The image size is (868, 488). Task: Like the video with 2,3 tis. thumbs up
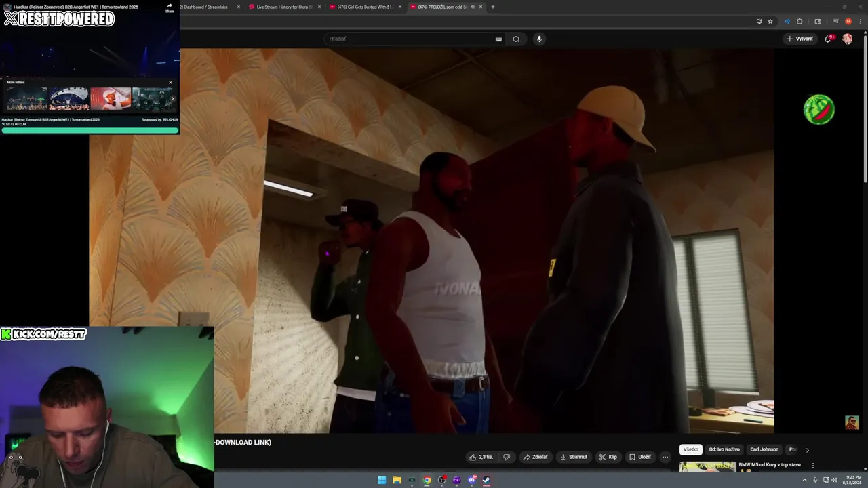[x=481, y=457]
